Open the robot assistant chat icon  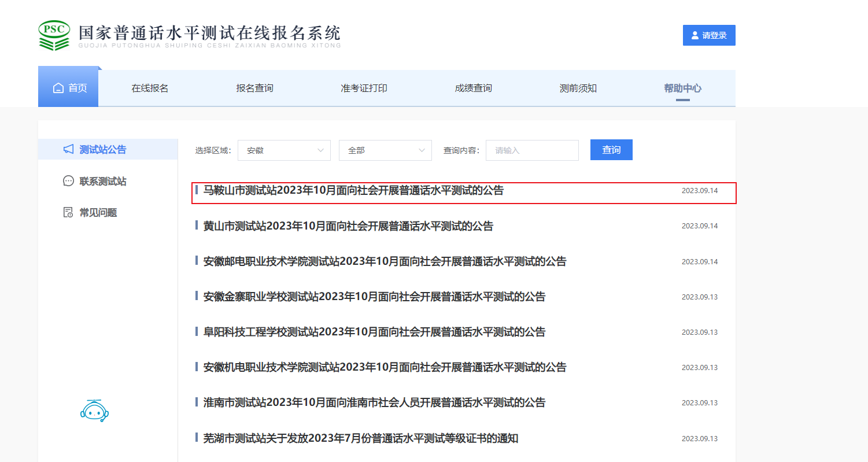[x=95, y=411]
